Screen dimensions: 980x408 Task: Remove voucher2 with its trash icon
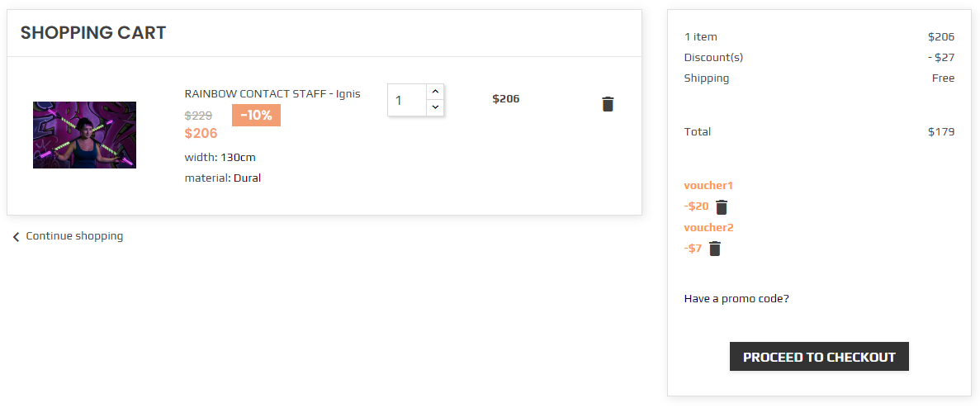[715, 249]
